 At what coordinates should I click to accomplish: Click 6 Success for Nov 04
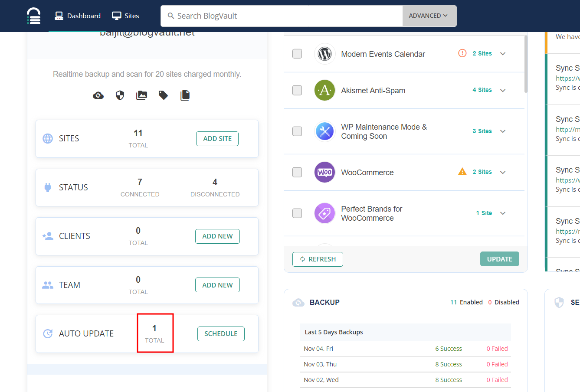point(449,349)
